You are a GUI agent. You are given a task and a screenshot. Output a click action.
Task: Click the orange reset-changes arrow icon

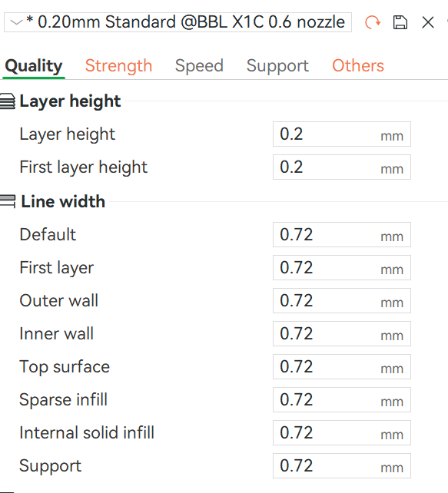[373, 22]
